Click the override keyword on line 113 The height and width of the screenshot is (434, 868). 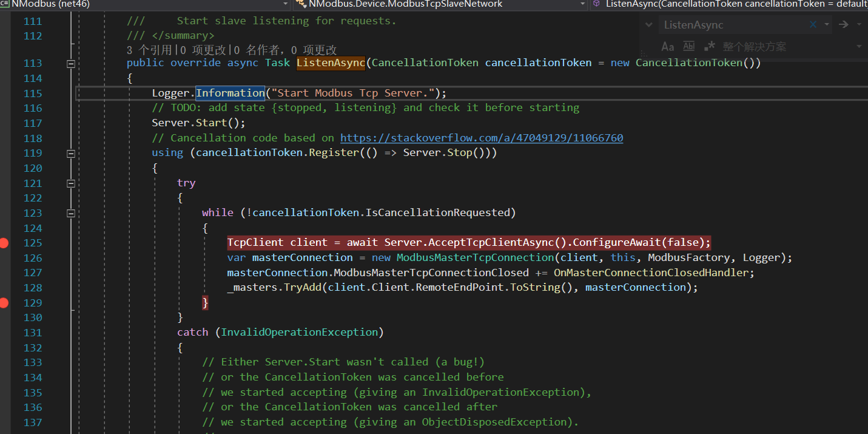(x=195, y=63)
